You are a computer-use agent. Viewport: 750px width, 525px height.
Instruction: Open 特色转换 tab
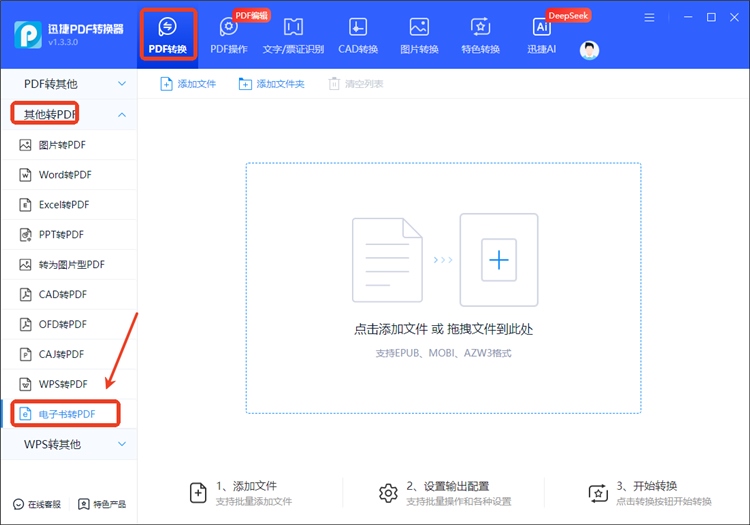[x=480, y=35]
